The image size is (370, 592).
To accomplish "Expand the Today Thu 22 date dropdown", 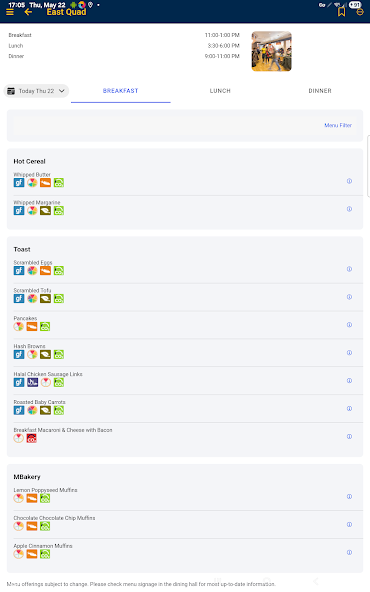I will (x=36, y=91).
